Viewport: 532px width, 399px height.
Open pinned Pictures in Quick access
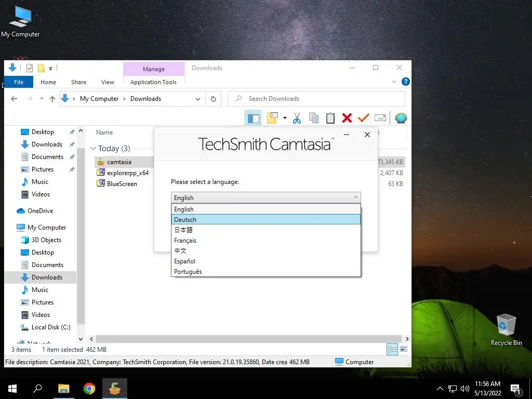coord(43,169)
